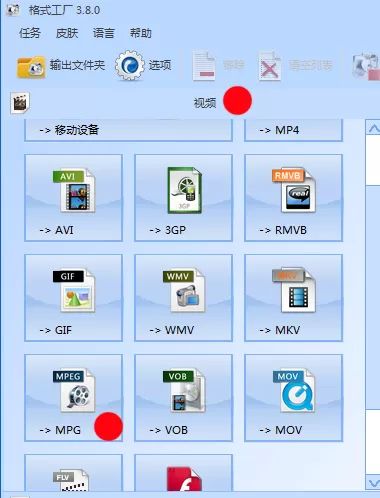Choose the MPEG format icon
The image size is (380, 498).
74,390
